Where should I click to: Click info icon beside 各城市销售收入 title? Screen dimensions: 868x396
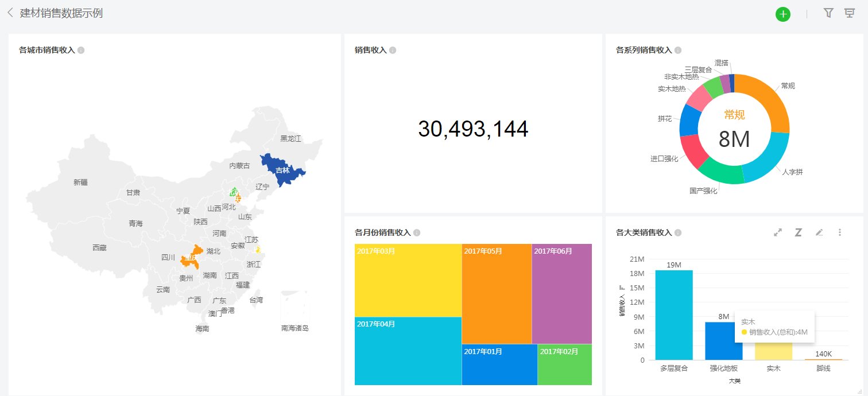tap(82, 50)
